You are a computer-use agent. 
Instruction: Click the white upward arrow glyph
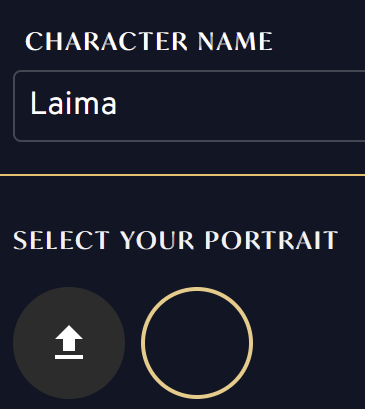click(69, 338)
